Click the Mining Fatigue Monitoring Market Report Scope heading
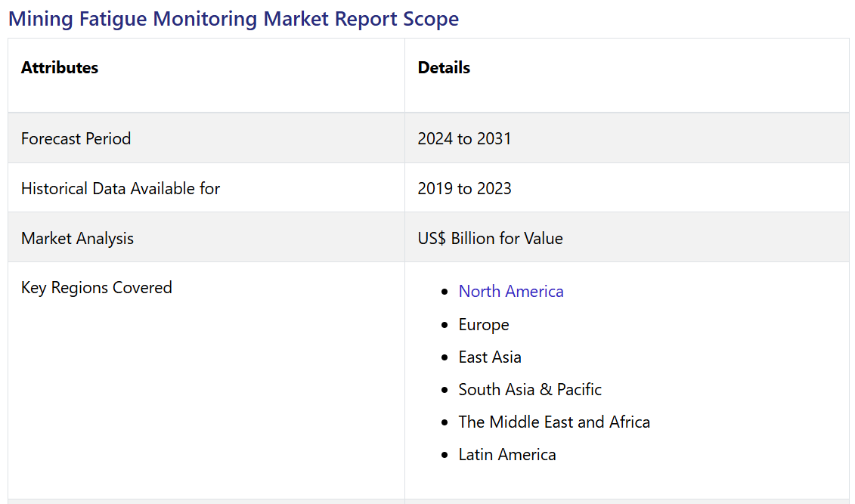 tap(234, 19)
